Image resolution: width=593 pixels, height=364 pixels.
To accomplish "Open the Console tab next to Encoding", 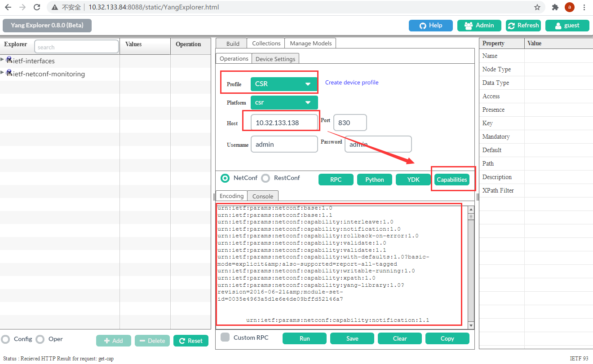I will coord(262,196).
